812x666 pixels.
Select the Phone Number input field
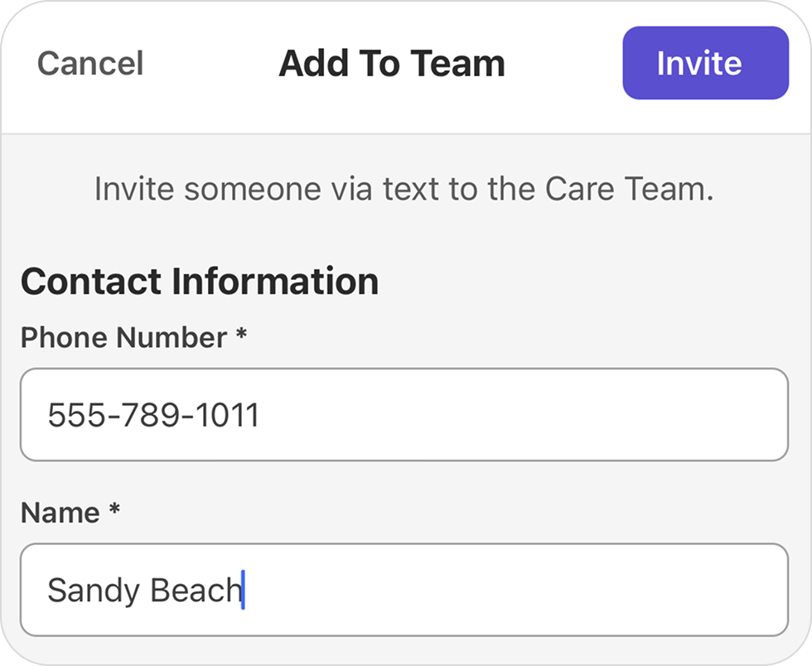pyautogui.click(x=406, y=413)
